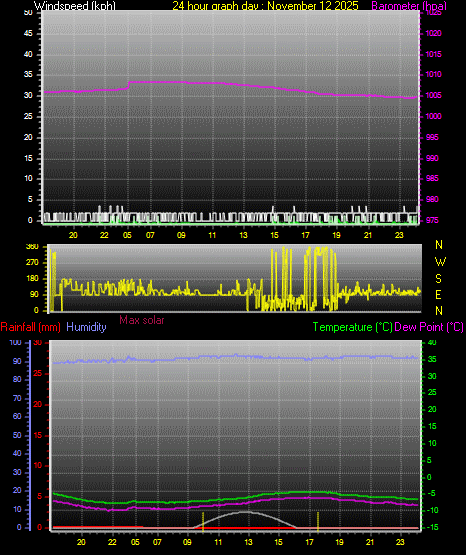The width and height of the screenshot is (466, 555).
Task: Select the 985 barometer scale value
Action: pos(432,178)
